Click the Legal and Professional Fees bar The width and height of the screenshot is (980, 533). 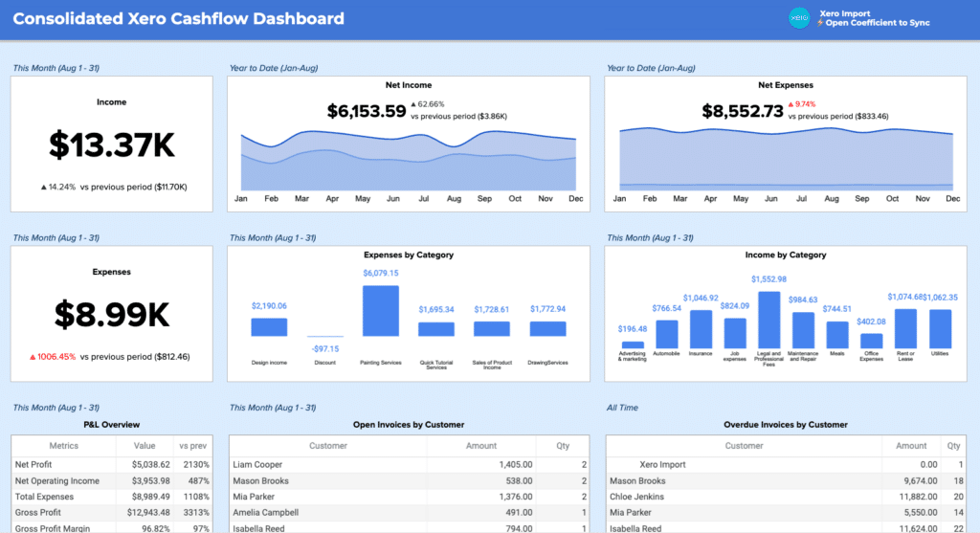(x=768, y=320)
